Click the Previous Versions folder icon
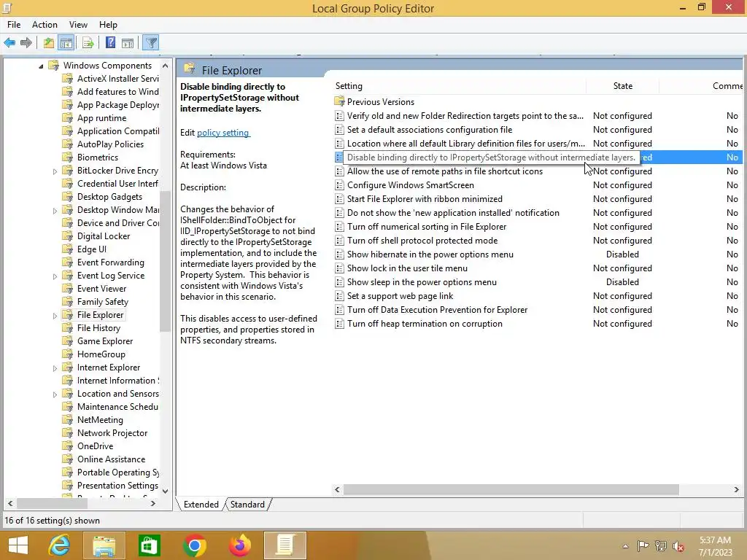 point(339,101)
